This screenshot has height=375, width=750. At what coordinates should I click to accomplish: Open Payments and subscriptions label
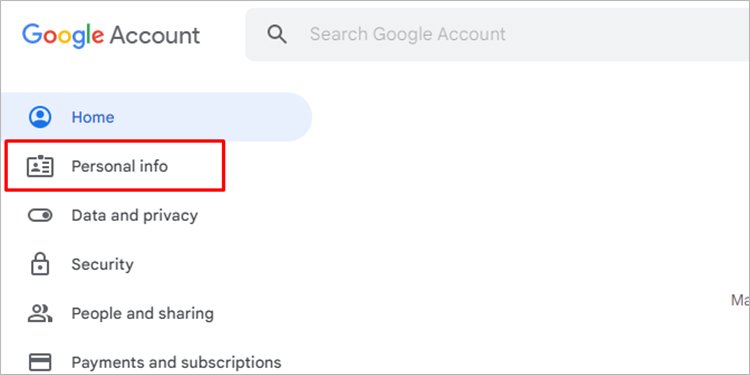[176, 362]
